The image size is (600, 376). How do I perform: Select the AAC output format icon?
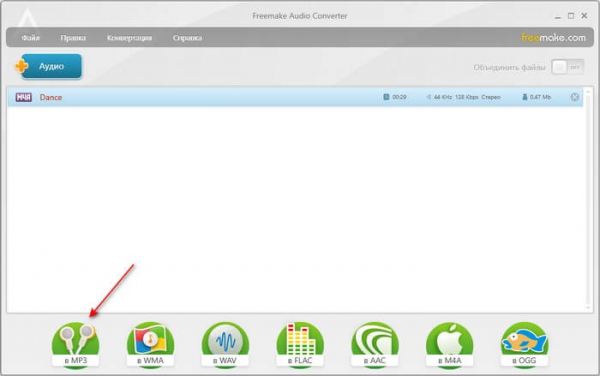point(375,345)
